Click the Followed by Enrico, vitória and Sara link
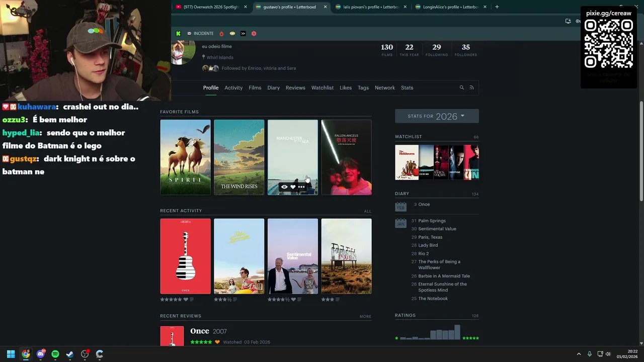Viewport: 644px width, 362px height. click(x=259, y=68)
